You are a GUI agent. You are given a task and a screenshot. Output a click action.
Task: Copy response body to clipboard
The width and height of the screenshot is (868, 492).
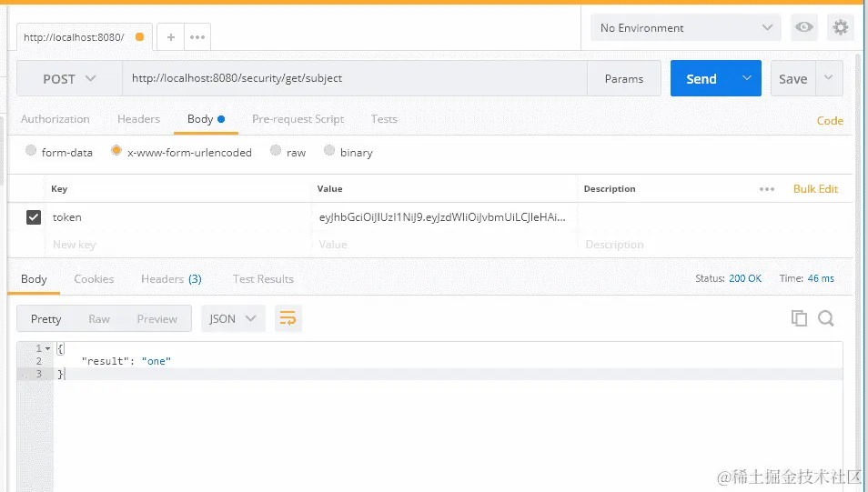(x=799, y=318)
